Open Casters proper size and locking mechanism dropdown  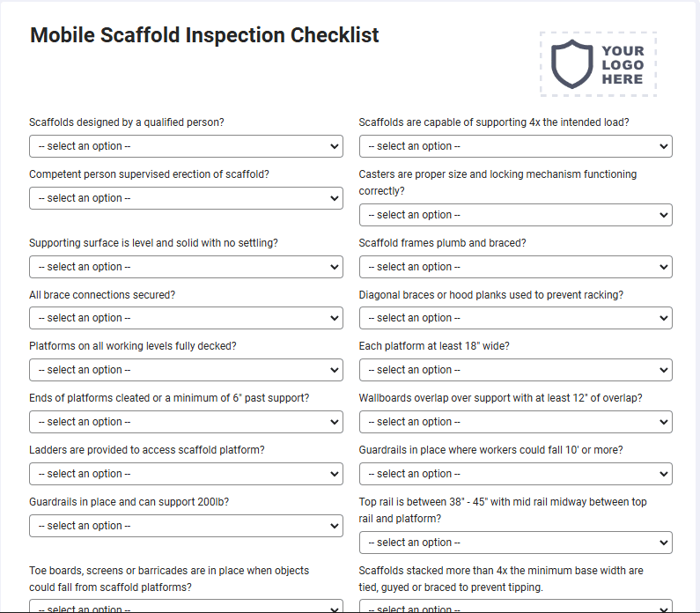(x=516, y=215)
